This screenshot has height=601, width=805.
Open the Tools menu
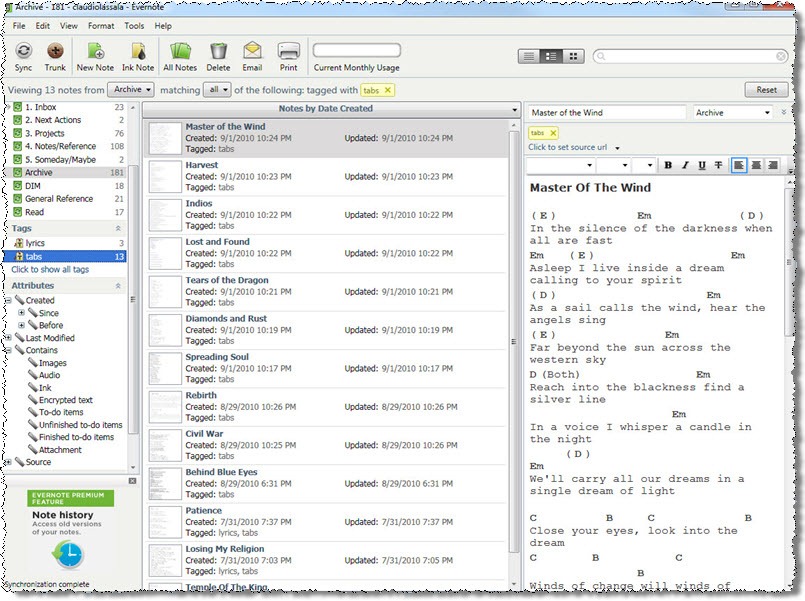coord(134,26)
